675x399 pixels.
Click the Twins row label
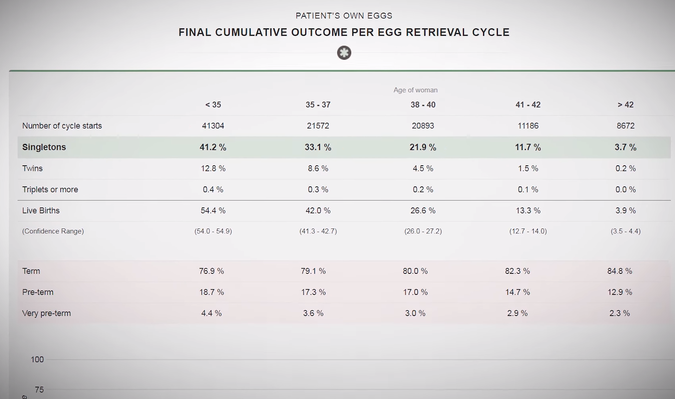coord(32,168)
